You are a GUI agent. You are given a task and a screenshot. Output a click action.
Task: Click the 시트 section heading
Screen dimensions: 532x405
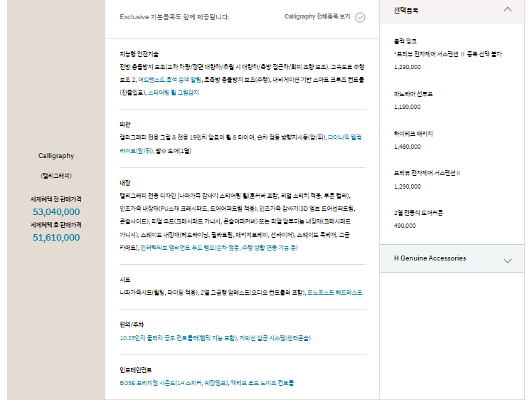125,280
